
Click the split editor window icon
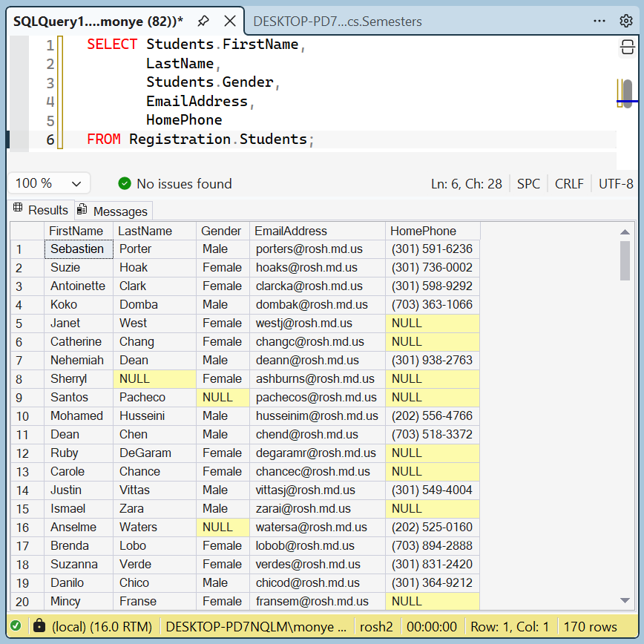tap(627, 47)
